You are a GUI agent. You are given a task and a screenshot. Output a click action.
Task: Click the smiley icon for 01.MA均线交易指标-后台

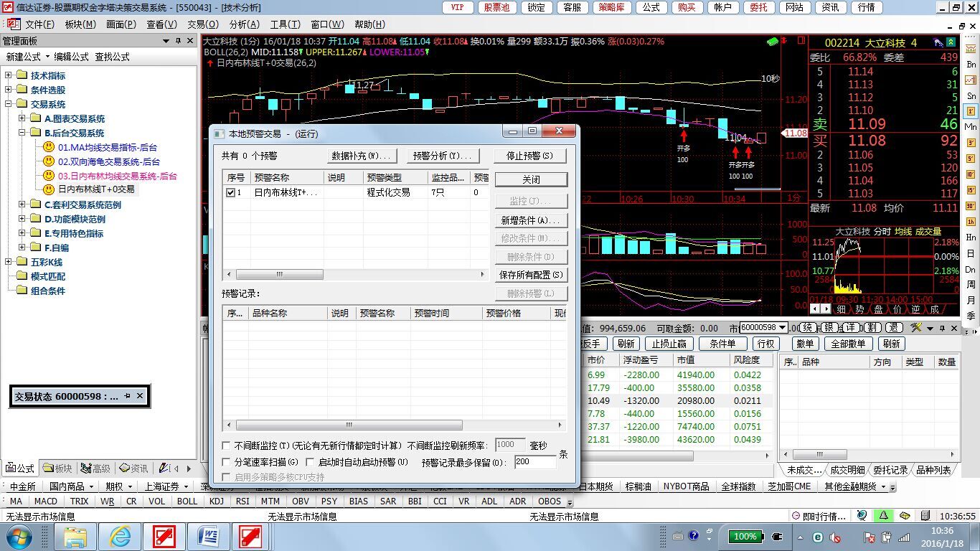(x=49, y=147)
